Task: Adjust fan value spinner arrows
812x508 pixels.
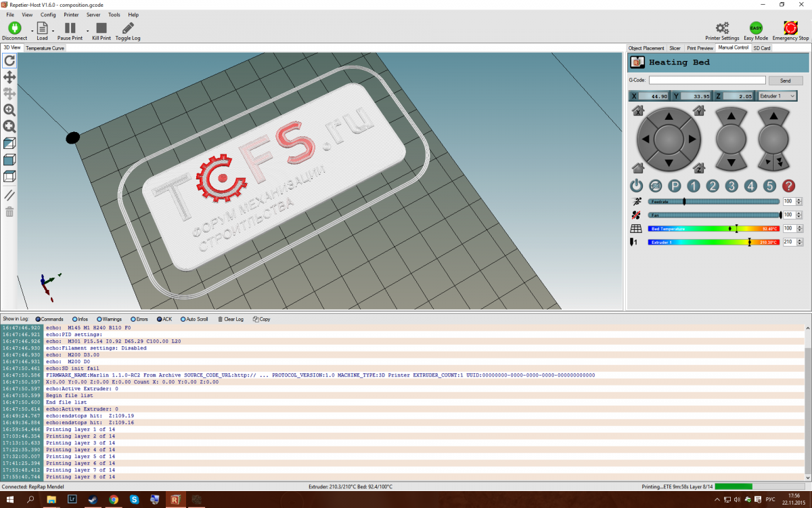Action: coord(799,215)
